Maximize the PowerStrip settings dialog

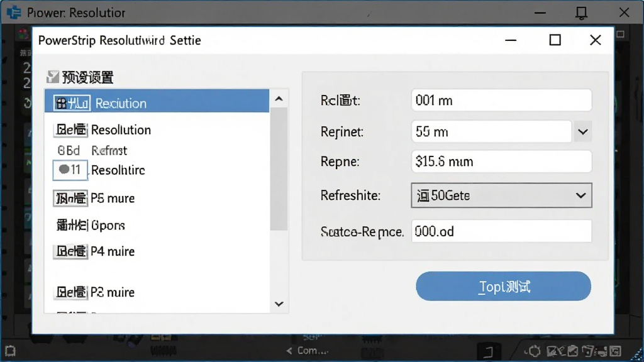coord(555,40)
